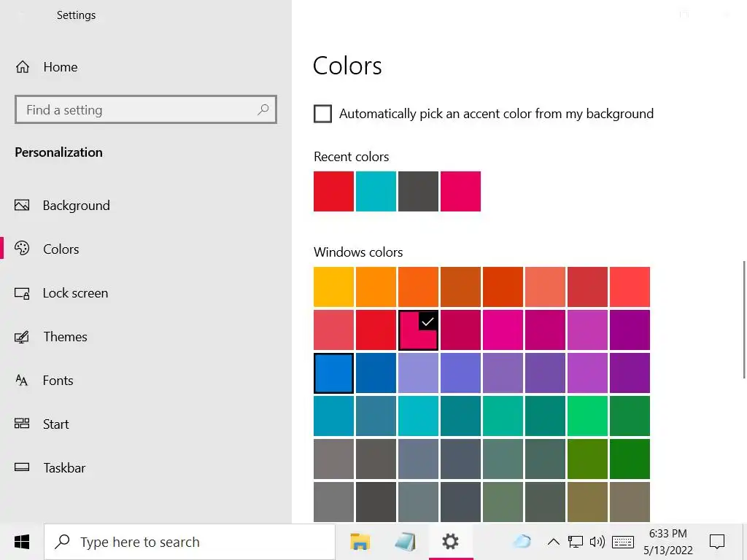This screenshot has width=747, height=560.
Task: Click the Fonts icon
Action: pyautogui.click(x=22, y=381)
